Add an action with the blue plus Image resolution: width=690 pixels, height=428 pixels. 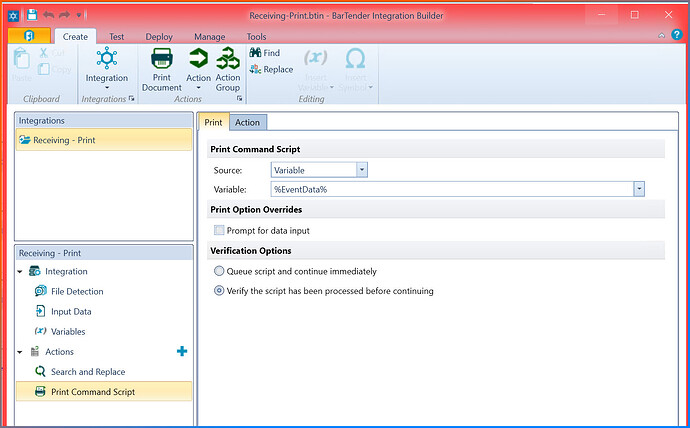(182, 351)
